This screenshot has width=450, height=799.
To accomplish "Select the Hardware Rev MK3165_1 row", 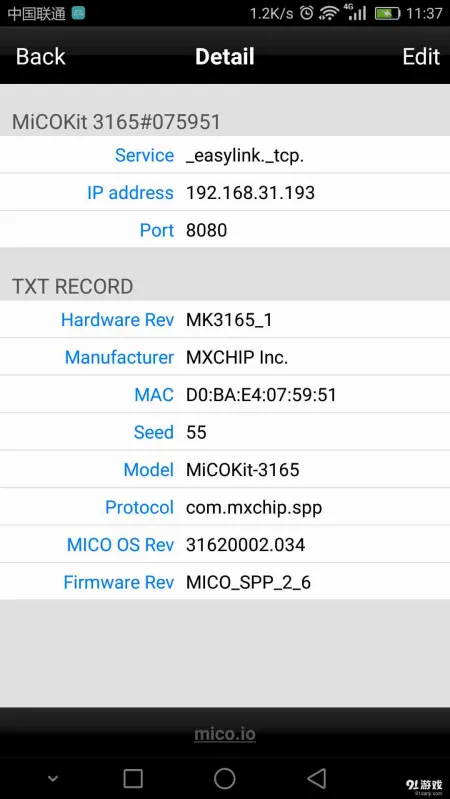I will coord(225,319).
